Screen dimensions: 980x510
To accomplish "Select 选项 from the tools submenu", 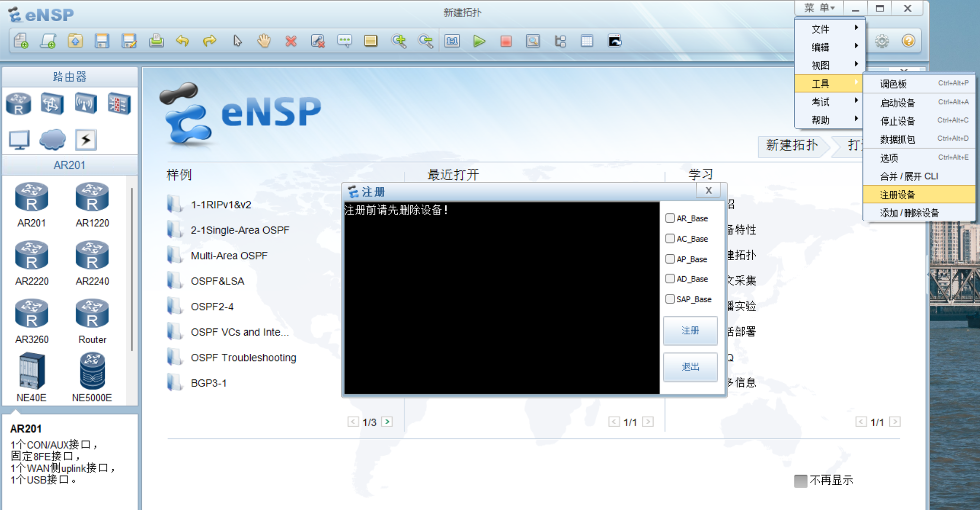I will click(x=919, y=158).
